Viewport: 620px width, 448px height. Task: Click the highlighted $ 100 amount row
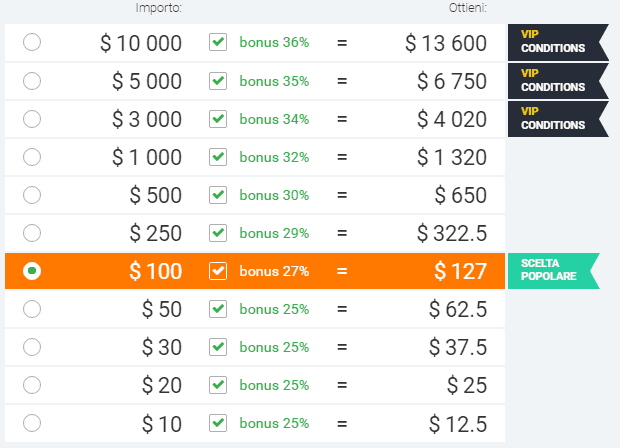[255, 271]
